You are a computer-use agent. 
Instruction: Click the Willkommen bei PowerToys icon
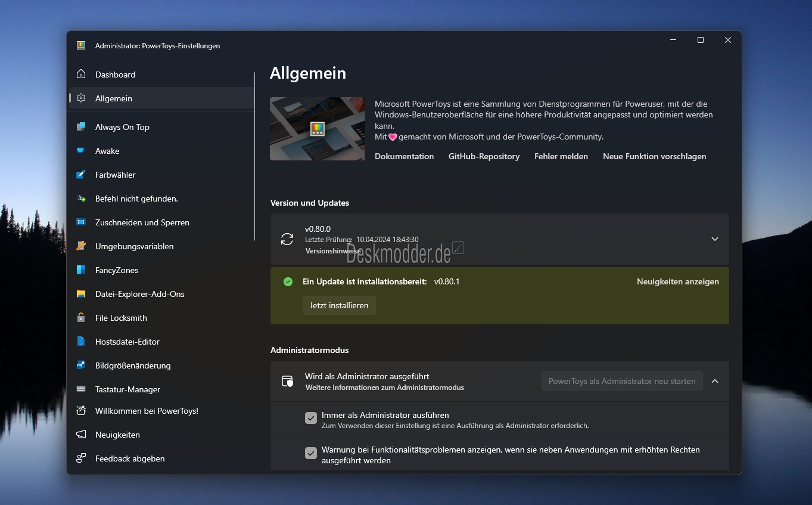tap(81, 410)
